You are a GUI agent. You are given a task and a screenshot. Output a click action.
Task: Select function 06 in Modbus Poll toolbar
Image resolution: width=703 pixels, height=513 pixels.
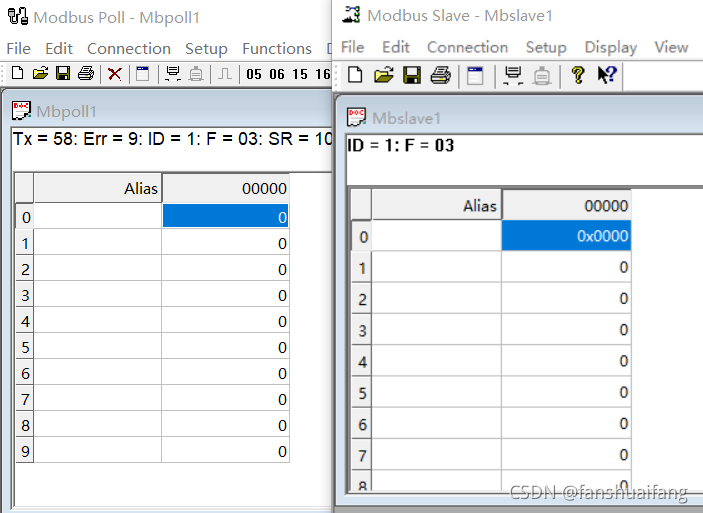coord(277,74)
